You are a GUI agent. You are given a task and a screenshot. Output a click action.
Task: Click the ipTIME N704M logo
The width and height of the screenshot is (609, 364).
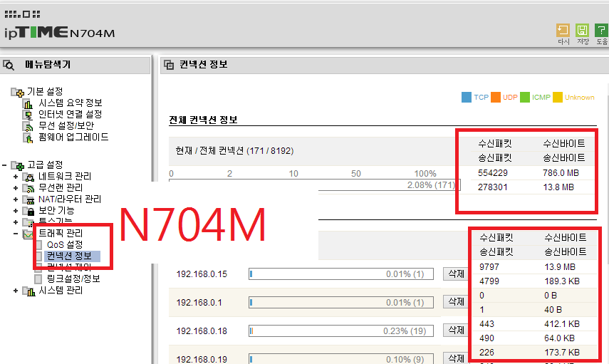point(59,33)
